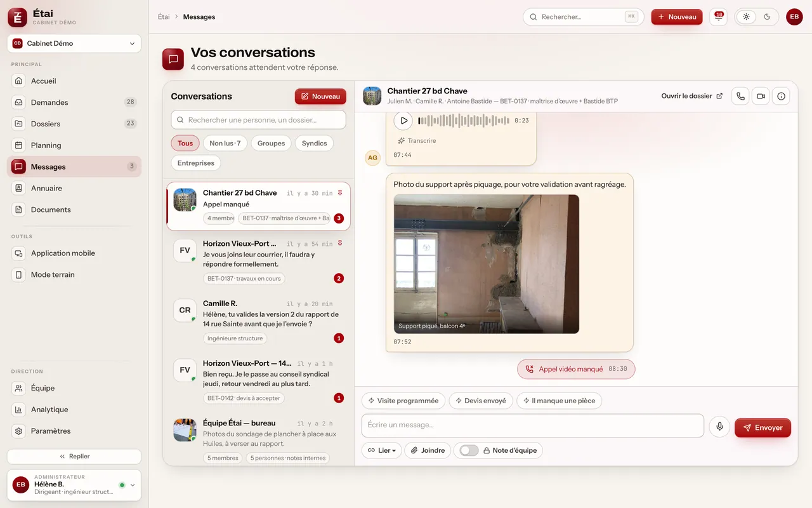
Task: Insert Visite programmée quick reply
Action: [403, 401]
